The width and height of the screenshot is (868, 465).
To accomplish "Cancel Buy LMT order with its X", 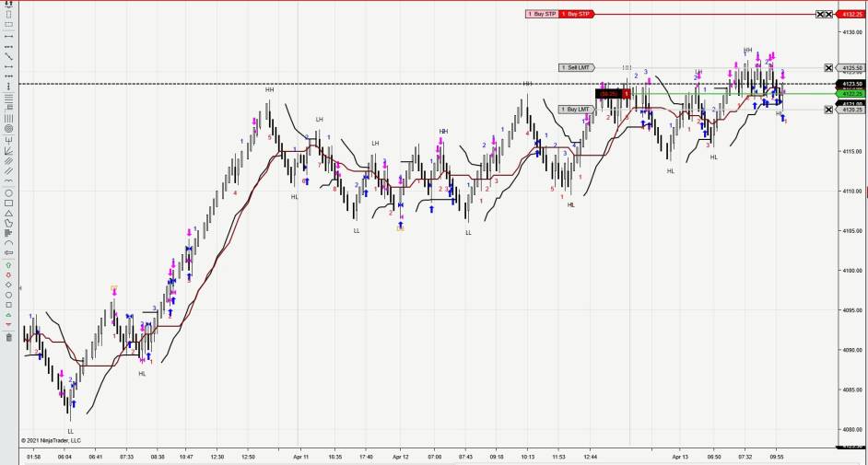I will pyautogui.click(x=828, y=110).
